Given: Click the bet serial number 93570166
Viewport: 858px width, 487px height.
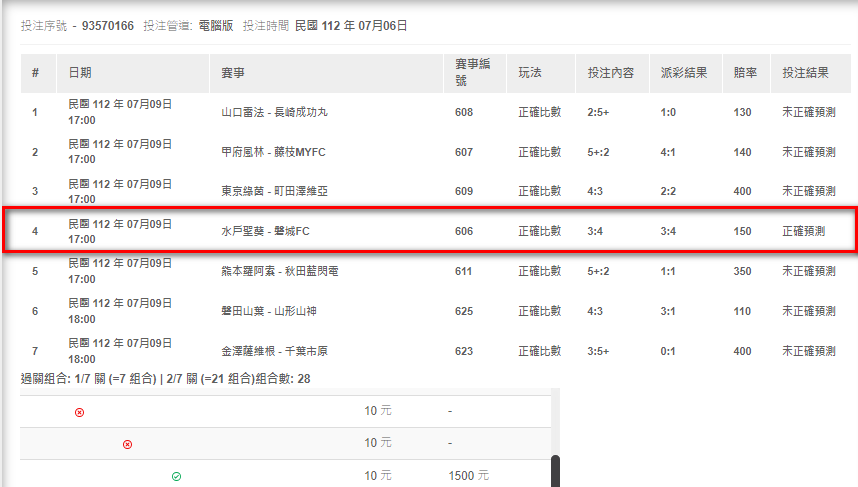Looking at the screenshot, I should pos(108,26).
